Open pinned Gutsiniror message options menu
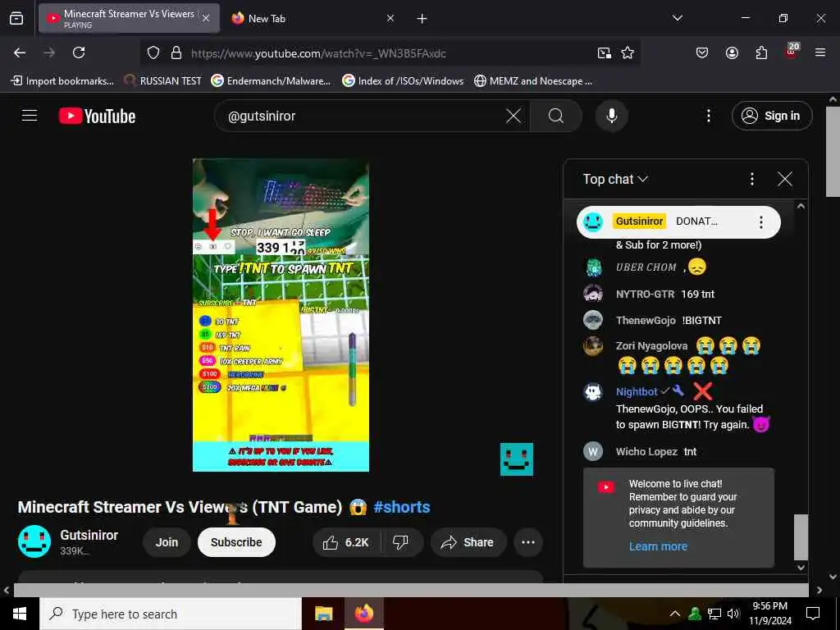Screen dimensions: 840x630 point(761,221)
